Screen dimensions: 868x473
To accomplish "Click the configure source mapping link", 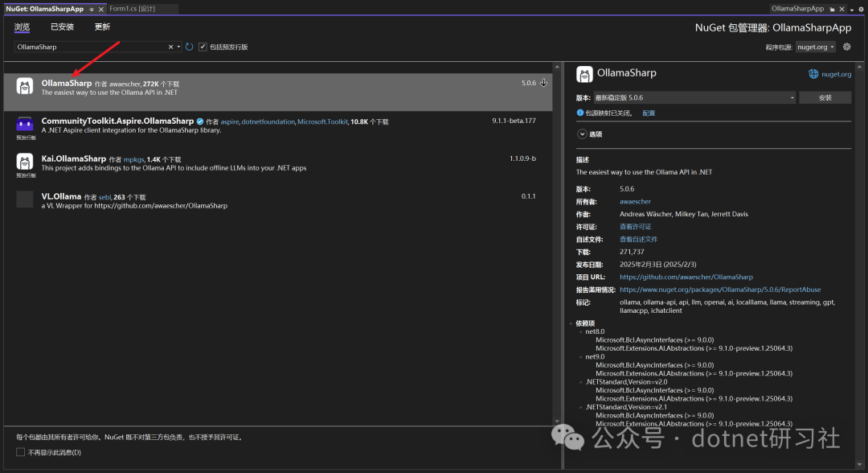I will pos(649,113).
